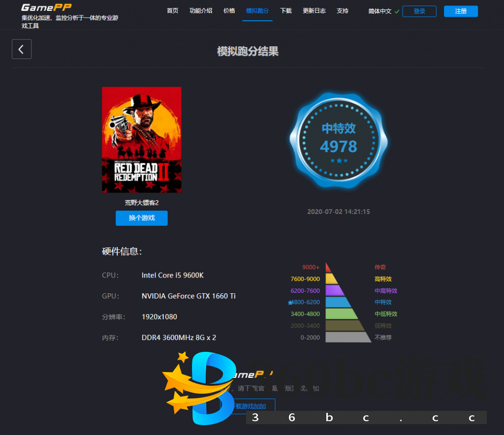Open the 价格 page
This screenshot has height=435, width=504.
pos(229,11)
